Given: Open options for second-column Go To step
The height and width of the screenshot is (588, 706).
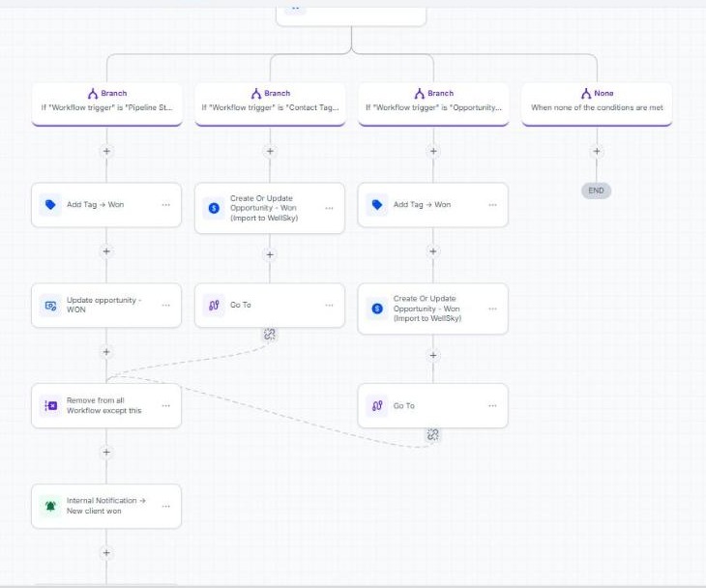Looking at the screenshot, I should (329, 306).
